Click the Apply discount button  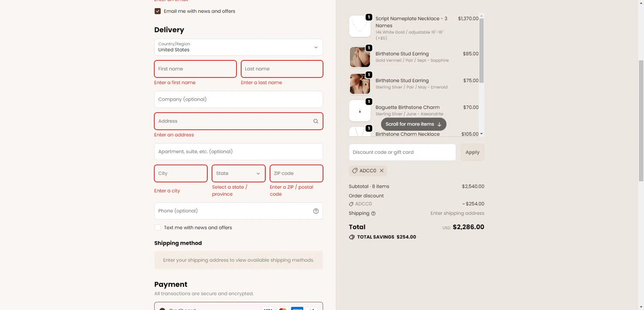tap(472, 152)
